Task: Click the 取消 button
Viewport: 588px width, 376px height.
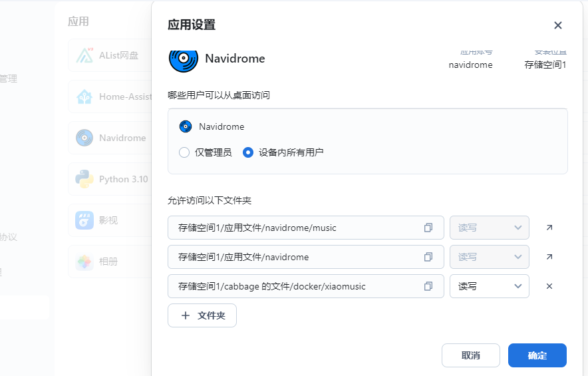Action: 471,355
